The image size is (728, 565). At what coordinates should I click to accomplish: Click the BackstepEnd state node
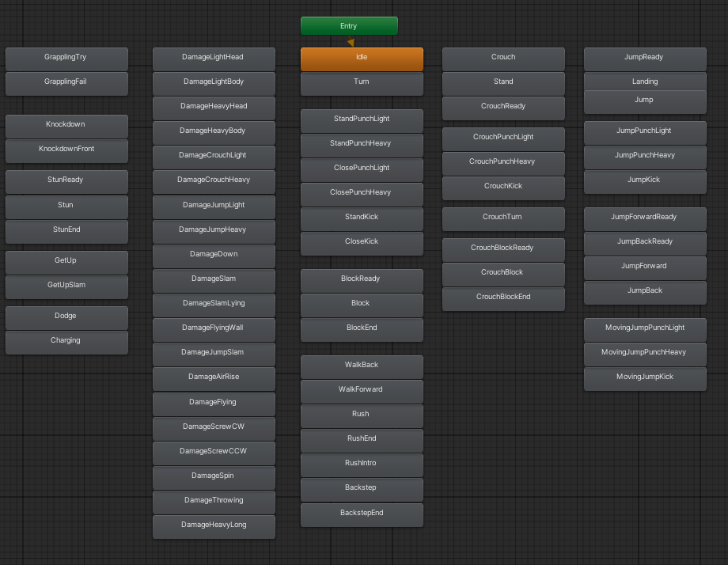(362, 514)
